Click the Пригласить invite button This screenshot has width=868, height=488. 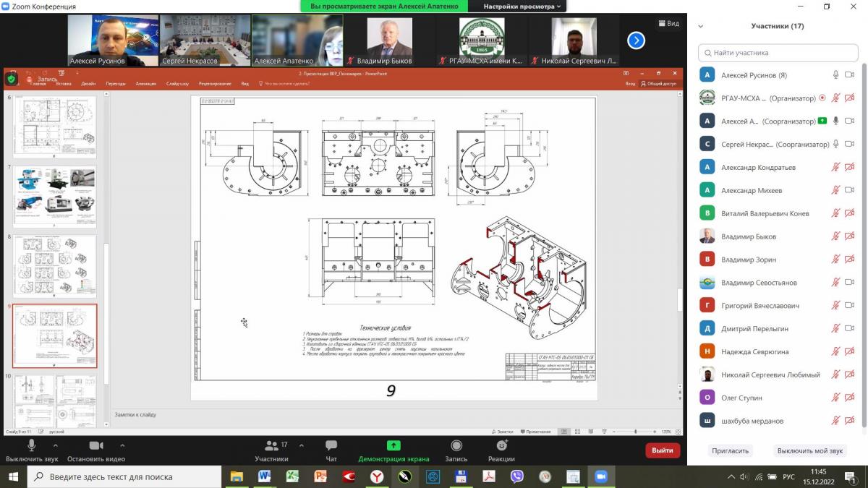(x=731, y=450)
